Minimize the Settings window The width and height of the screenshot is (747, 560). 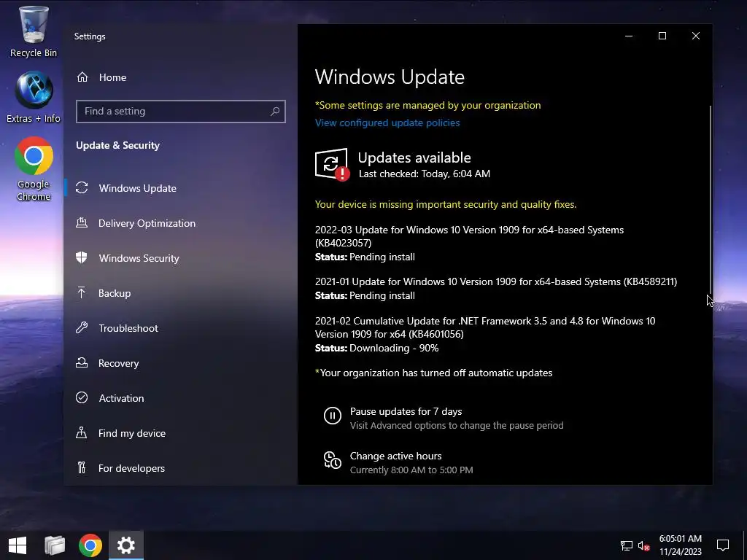coord(629,36)
